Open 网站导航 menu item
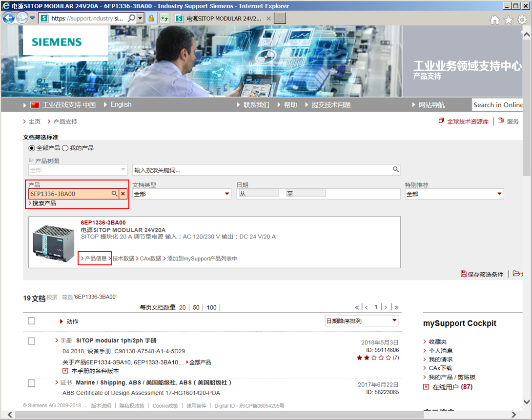 pos(431,105)
